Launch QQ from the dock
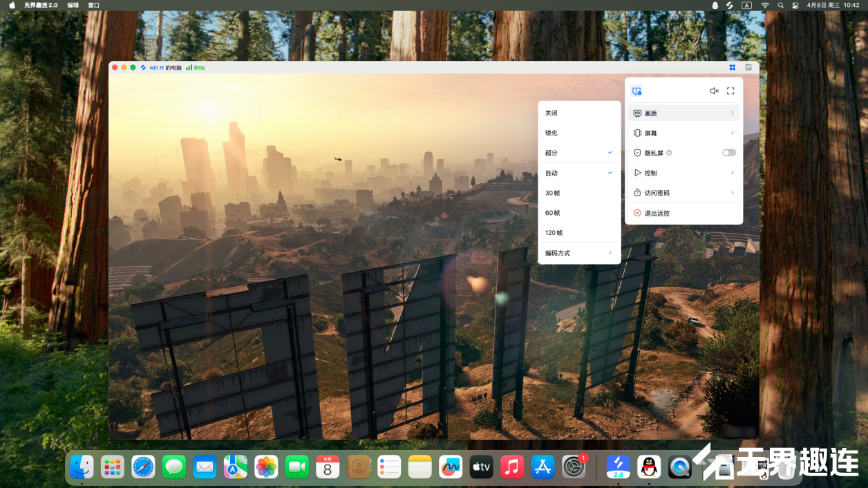Screen dimensions: 868x488 coord(649,467)
